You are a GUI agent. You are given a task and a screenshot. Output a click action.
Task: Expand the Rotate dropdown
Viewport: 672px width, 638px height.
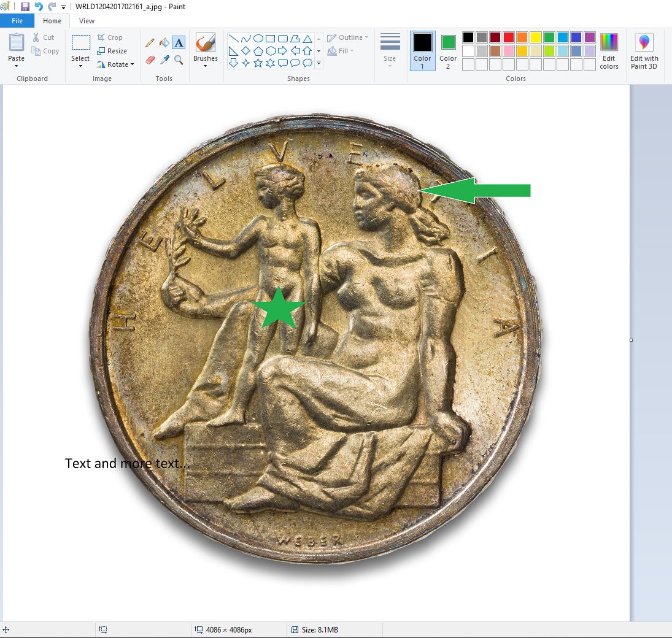(132, 64)
